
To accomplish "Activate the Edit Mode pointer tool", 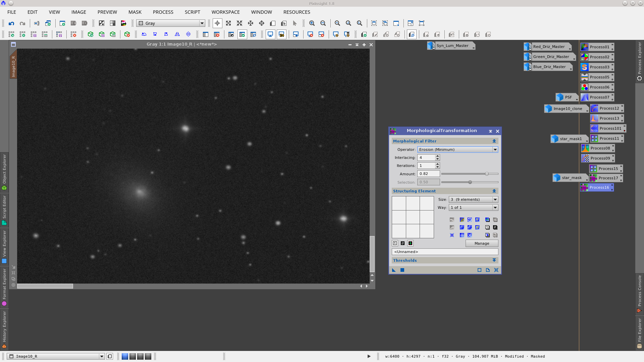I will pyautogui.click(x=295, y=23).
